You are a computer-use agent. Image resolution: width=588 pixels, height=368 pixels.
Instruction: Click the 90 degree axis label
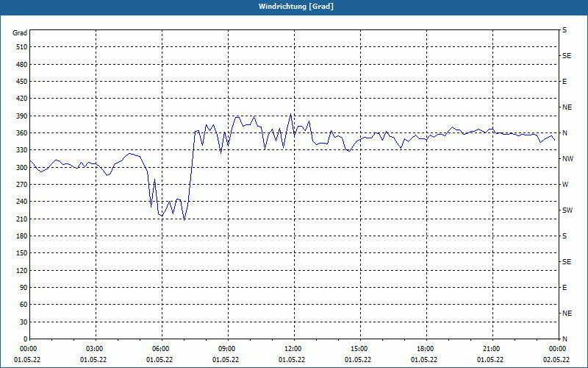point(24,288)
